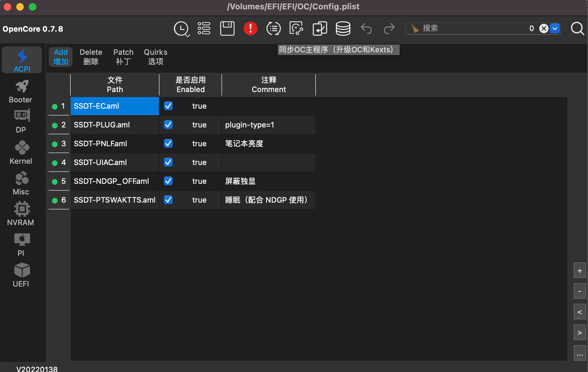This screenshot has width=588, height=372.
Task: Select the SSDT-NDGP_OFF.aml path cell
Action: click(x=115, y=181)
